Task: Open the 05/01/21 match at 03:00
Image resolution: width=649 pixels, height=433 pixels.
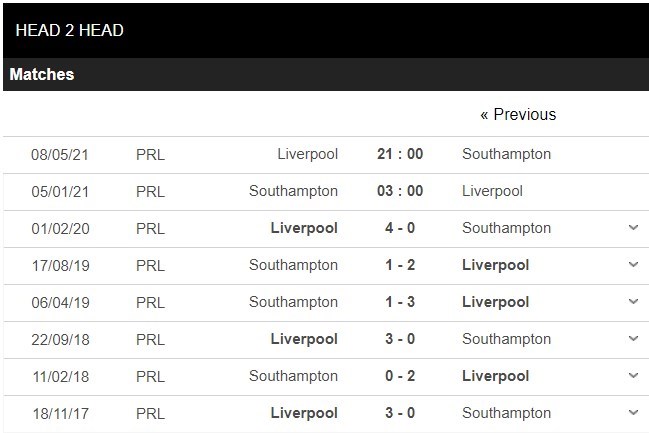Action: [x=400, y=191]
